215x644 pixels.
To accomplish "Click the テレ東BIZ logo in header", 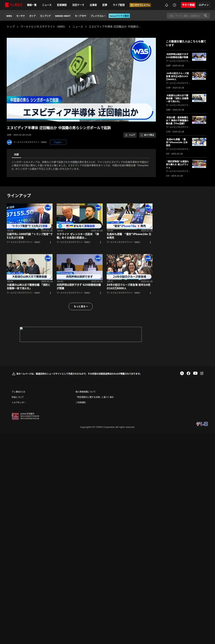I will point(14,5).
